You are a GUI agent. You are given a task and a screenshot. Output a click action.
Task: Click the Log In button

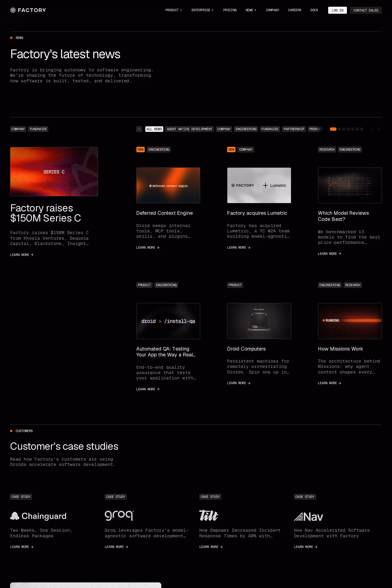tap(337, 10)
